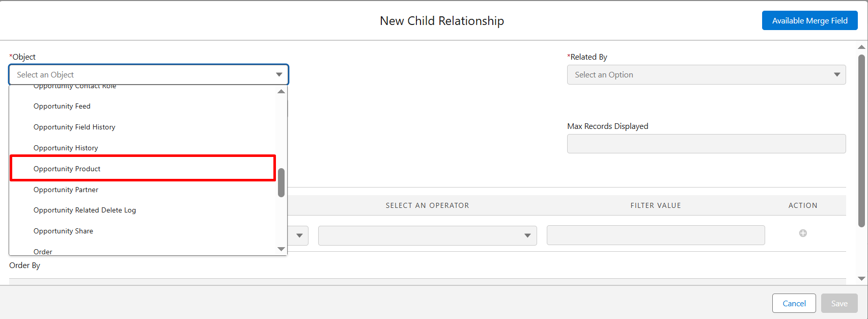Click the Available Merge Field button
Viewport: 868px width, 319px height.
pos(809,21)
